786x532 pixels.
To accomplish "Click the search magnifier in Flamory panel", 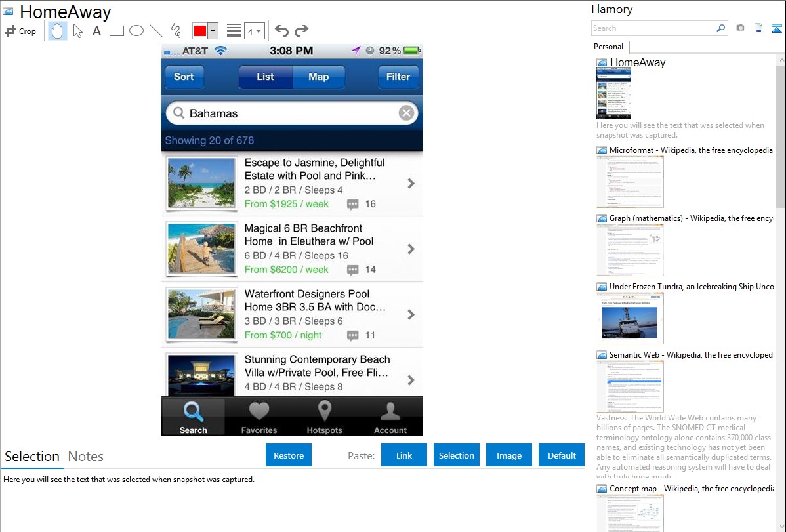I will (x=721, y=28).
